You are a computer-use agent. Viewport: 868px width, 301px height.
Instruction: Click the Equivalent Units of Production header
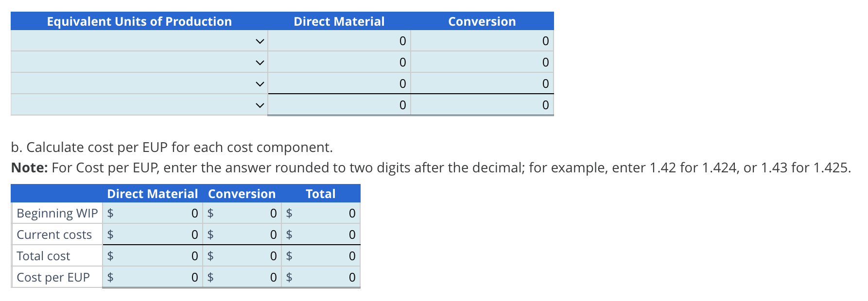[139, 21]
